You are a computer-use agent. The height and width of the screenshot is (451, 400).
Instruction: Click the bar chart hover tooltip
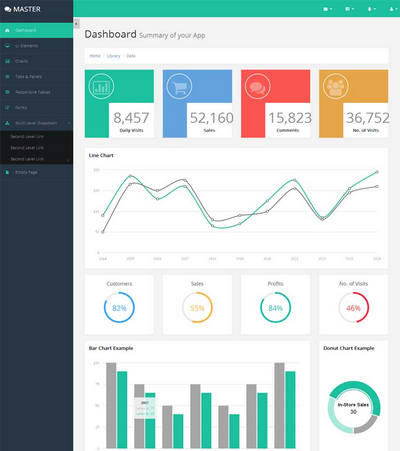[145, 408]
